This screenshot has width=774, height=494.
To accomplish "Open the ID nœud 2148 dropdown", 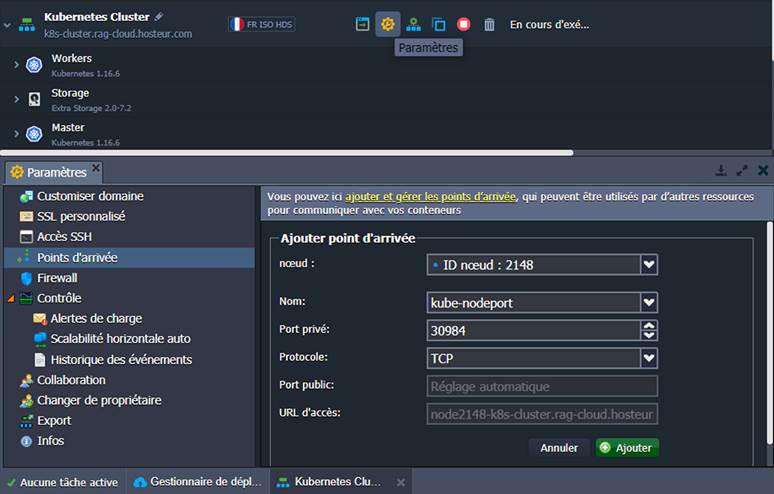I will coord(649,264).
